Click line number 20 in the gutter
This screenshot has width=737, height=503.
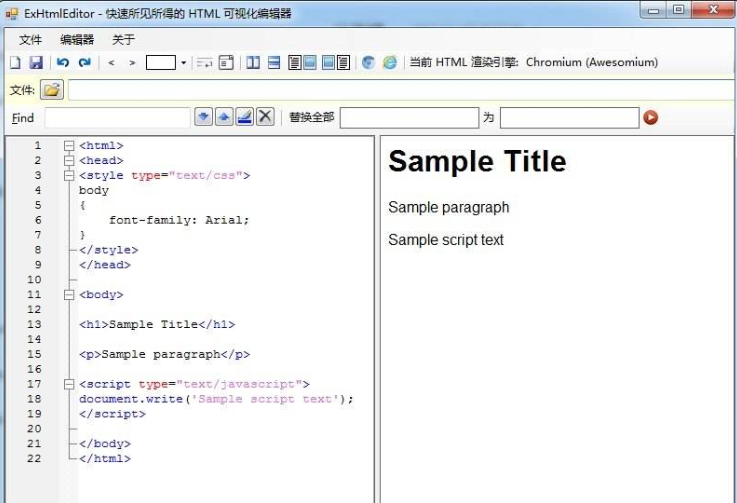tap(34, 429)
